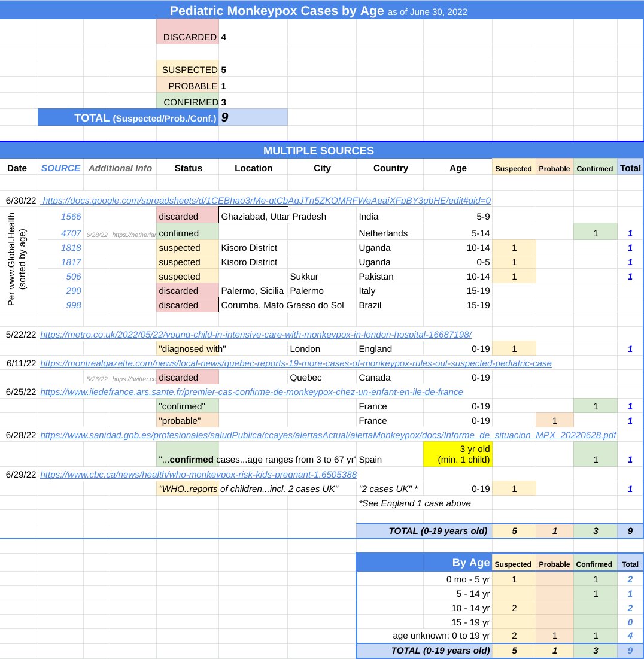This screenshot has width=644, height=659.
Task: Click the Additional Info column header
Action: coord(120,168)
